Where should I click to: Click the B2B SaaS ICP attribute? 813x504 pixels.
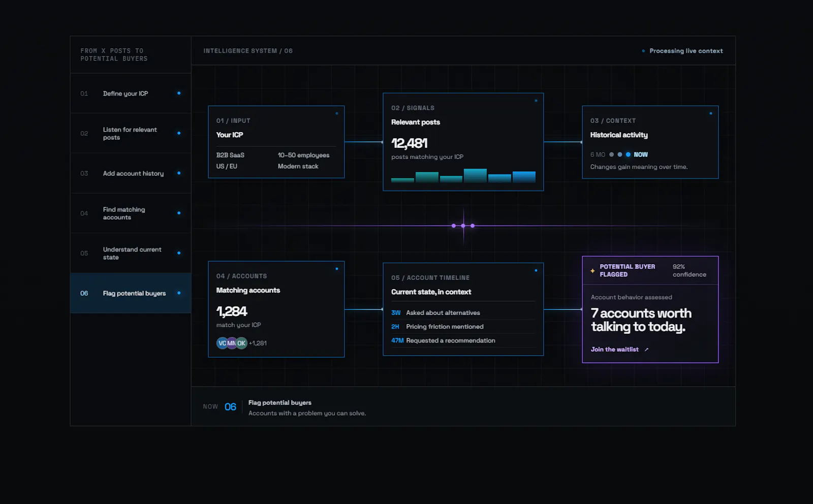pos(230,155)
